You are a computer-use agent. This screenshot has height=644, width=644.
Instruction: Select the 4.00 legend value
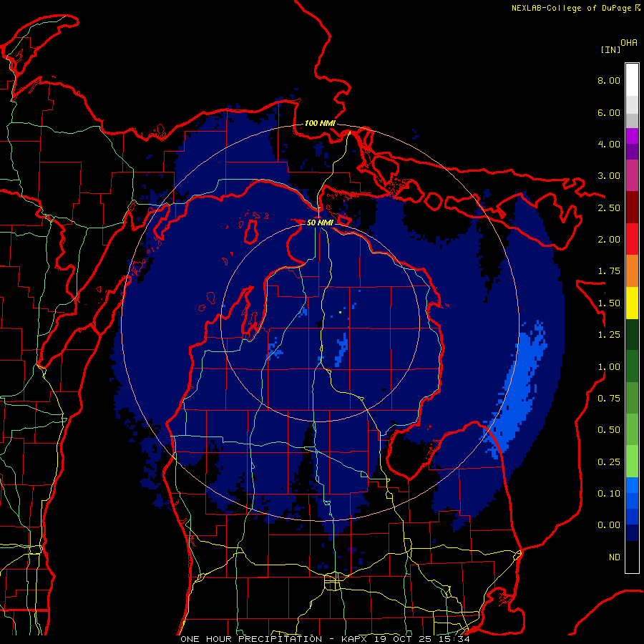[x=609, y=144]
